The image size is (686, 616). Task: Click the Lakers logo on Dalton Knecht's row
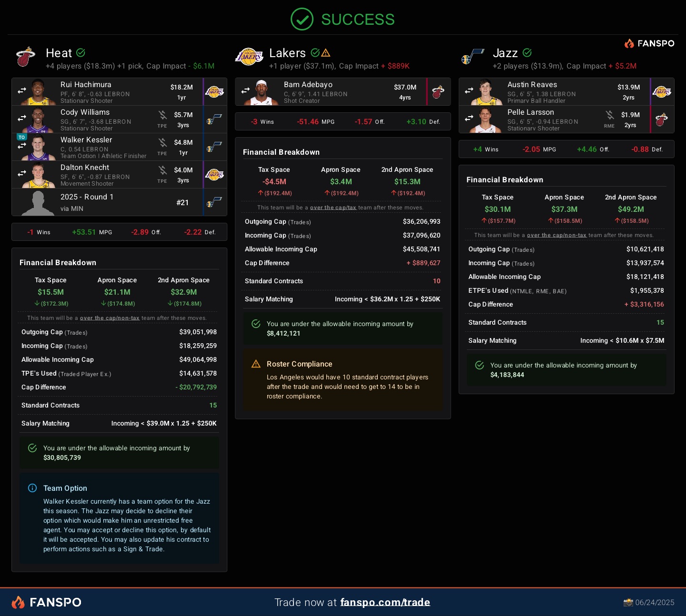[214, 174]
